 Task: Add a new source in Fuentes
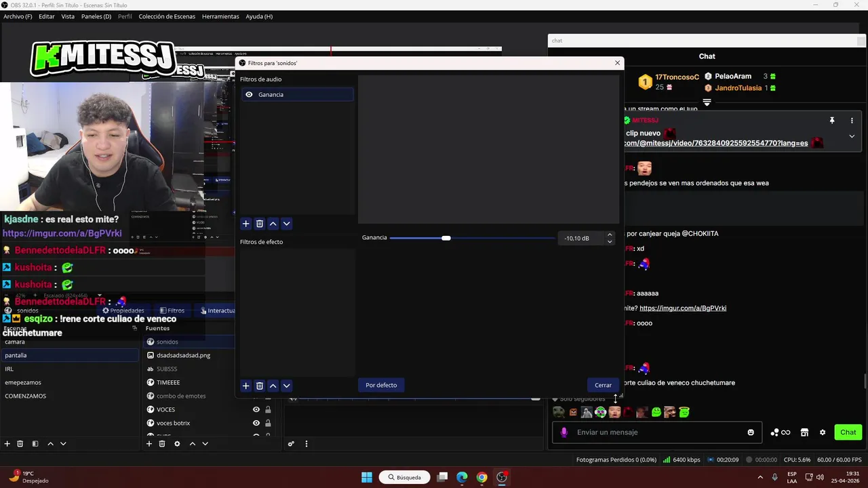[149, 444]
